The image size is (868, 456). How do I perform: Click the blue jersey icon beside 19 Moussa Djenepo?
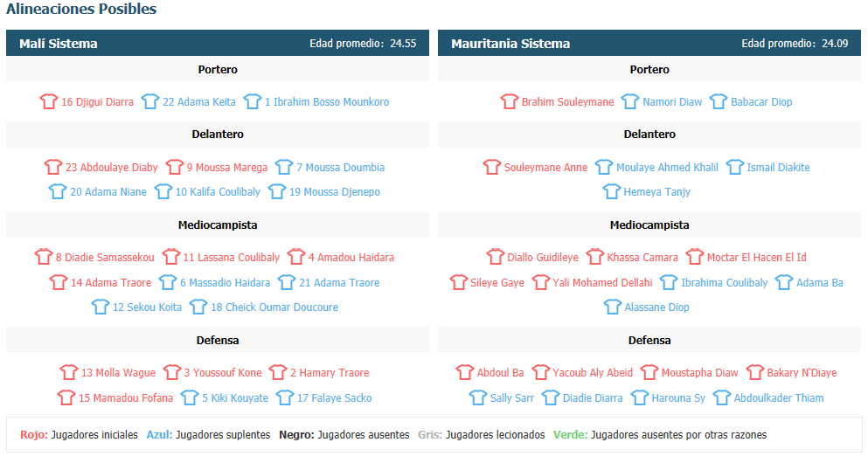coord(277,191)
